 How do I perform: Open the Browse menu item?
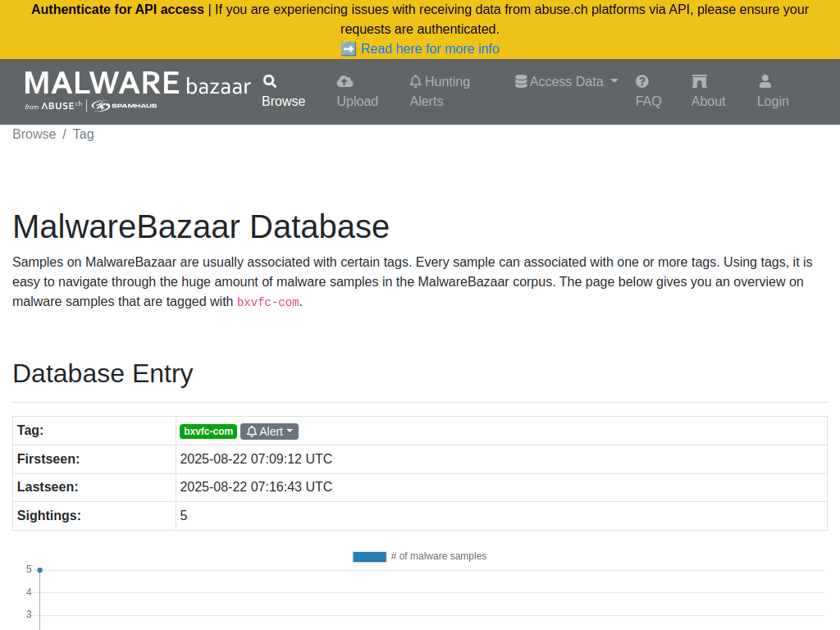click(283, 91)
